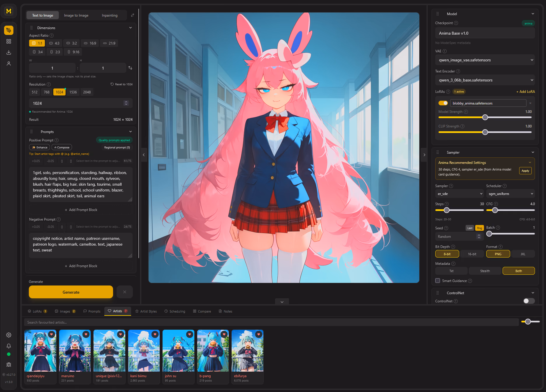Open the settings gear in sidebar
546x392 pixels.
(x=9, y=335)
